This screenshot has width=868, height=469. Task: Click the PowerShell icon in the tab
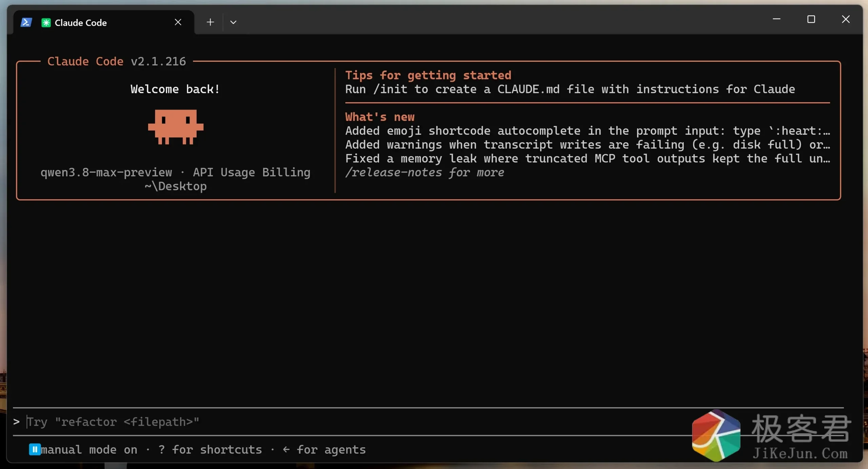pyautogui.click(x=26, y=22)
